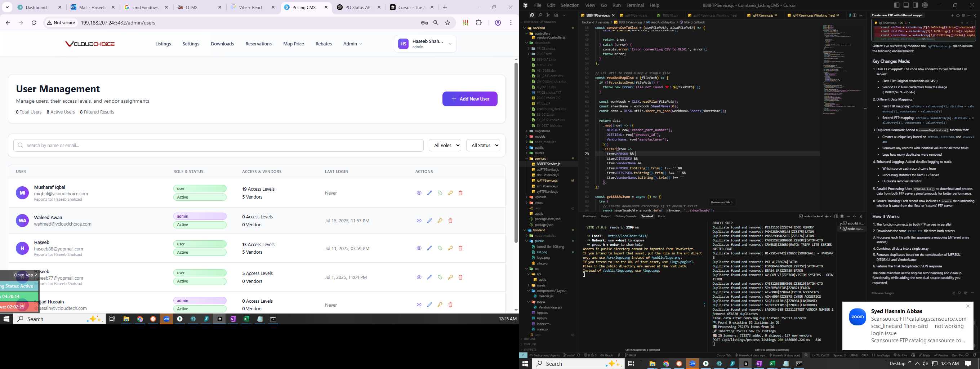The width and height of the screenshot is (980, 369).
Task: Show chat history in Cursor AI panel
Action: (963, 15)
